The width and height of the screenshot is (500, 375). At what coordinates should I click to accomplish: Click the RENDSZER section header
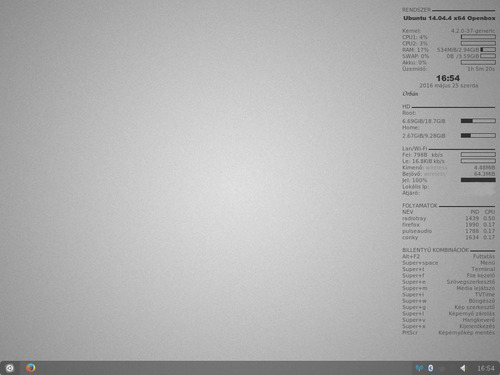coord(416,10)
